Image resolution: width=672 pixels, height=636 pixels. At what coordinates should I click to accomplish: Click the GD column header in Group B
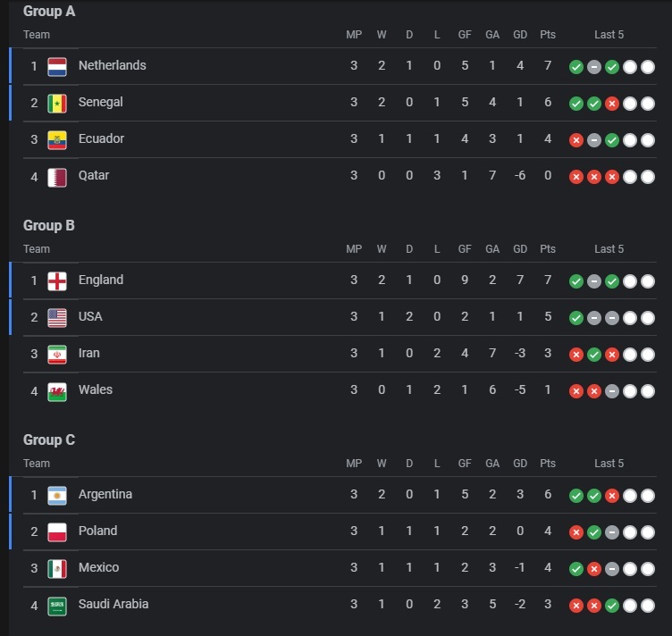520,249
